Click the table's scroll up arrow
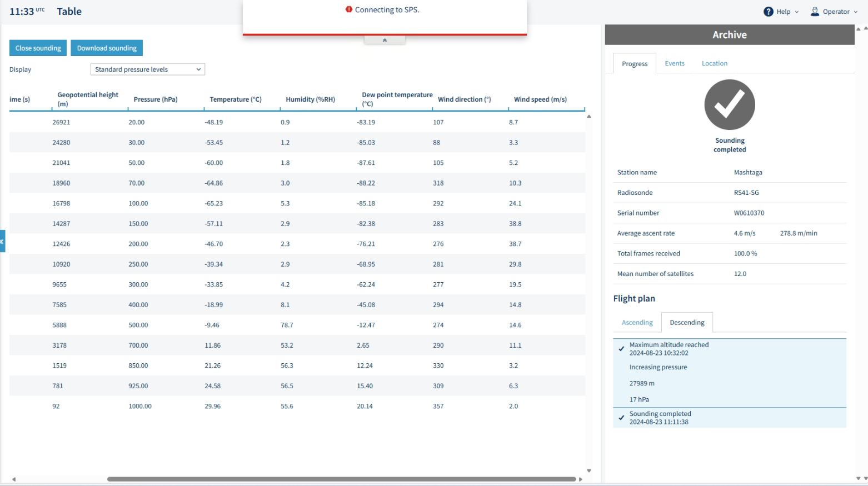The height and width of the screenshot is (486, 868). tap(589, 117)
